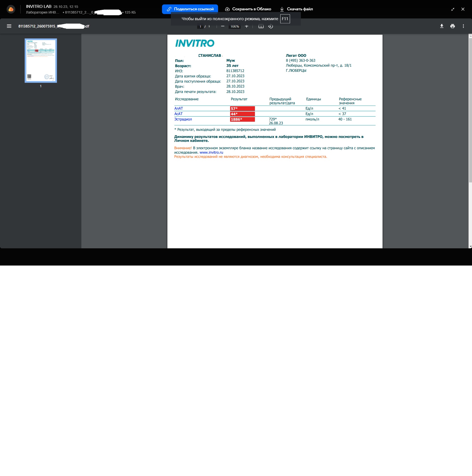Toggle the PDF sidebar hamburger menu

[x=9, y=26]
